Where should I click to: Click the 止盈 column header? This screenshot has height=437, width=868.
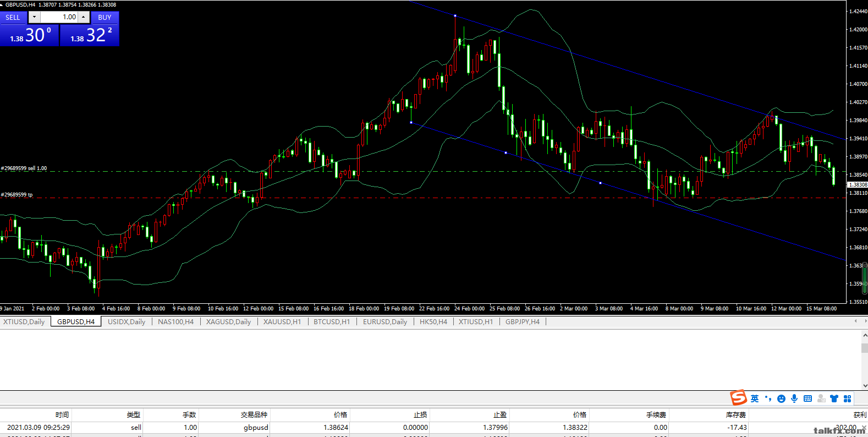[469, 414]
